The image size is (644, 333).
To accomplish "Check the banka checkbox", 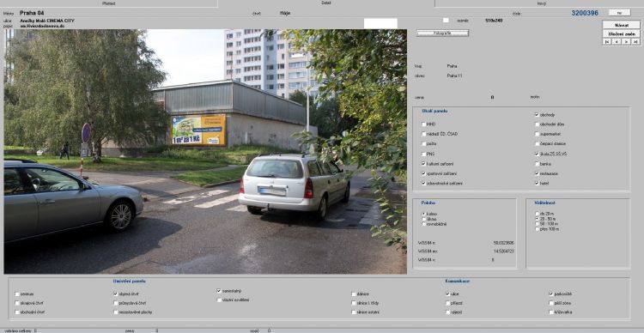I will [537, 163].
